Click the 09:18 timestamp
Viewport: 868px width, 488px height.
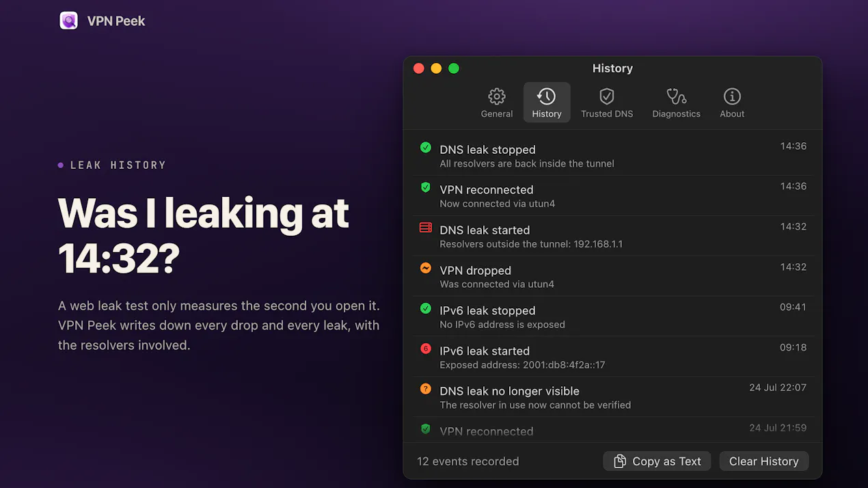tap(793, 348)
